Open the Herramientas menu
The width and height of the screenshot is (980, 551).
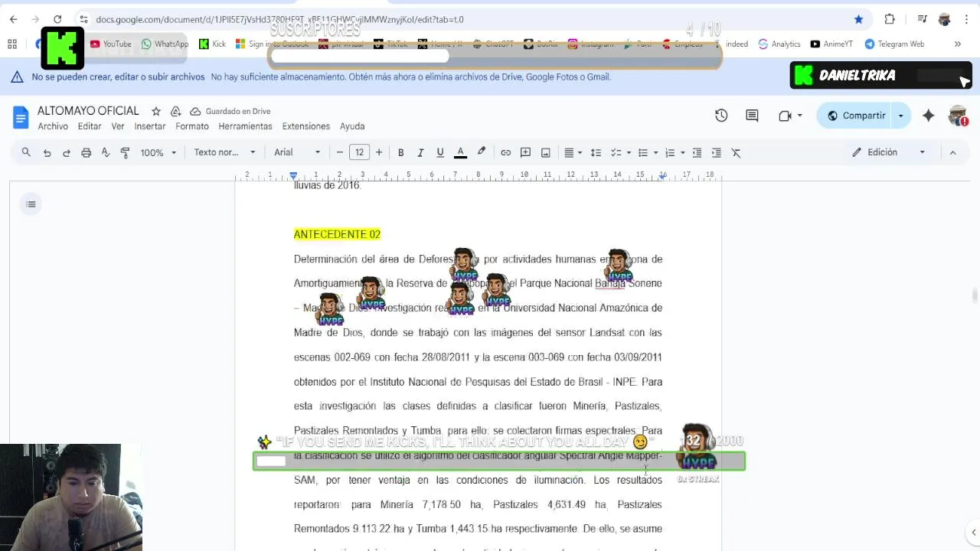point(245,126)
